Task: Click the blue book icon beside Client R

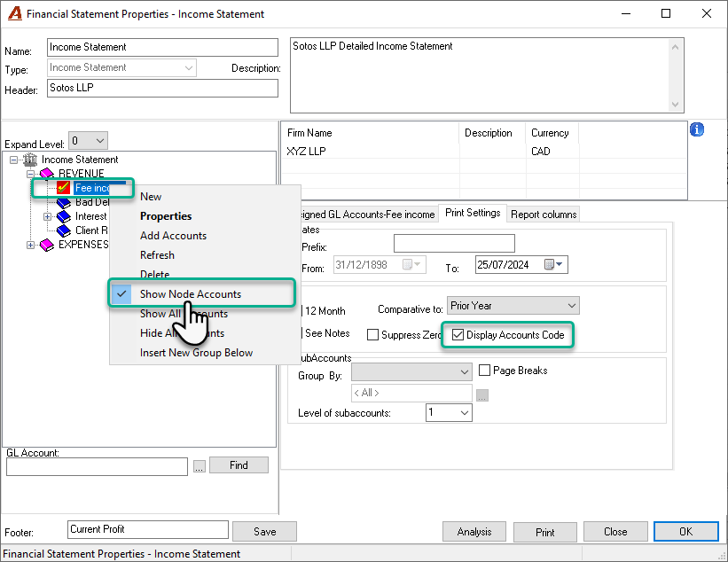Action: click(x=64, y=230)
